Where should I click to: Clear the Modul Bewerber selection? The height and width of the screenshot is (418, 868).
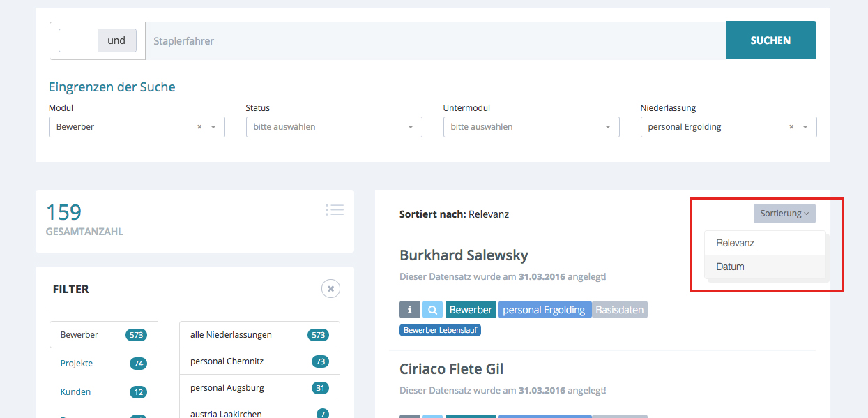coord(199,127)
